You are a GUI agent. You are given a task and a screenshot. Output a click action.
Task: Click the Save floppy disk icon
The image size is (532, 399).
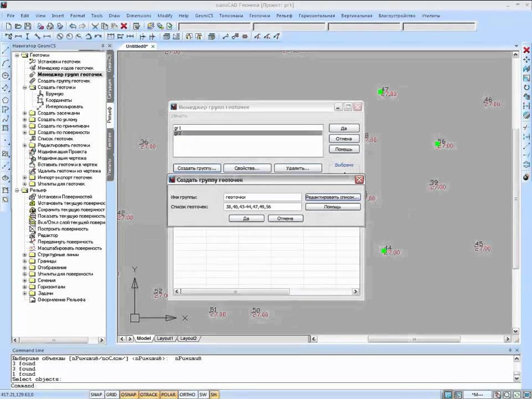tap(28, 26)
